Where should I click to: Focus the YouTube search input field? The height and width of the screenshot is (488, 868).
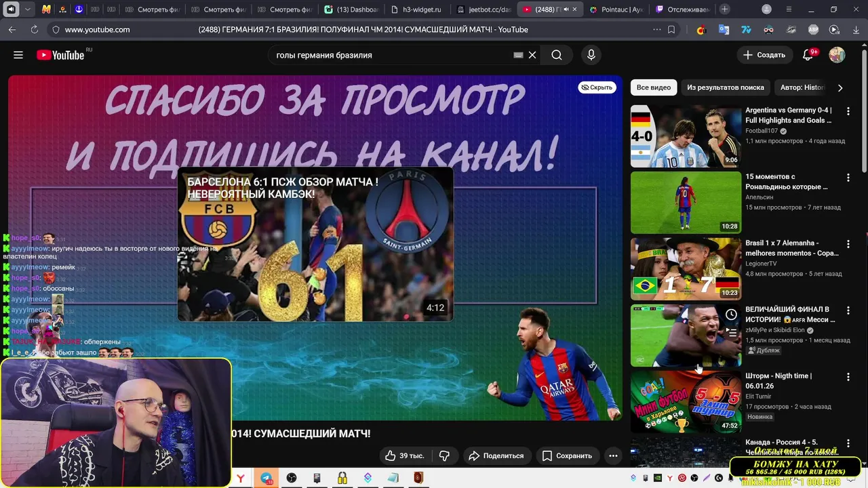[390, 55]
